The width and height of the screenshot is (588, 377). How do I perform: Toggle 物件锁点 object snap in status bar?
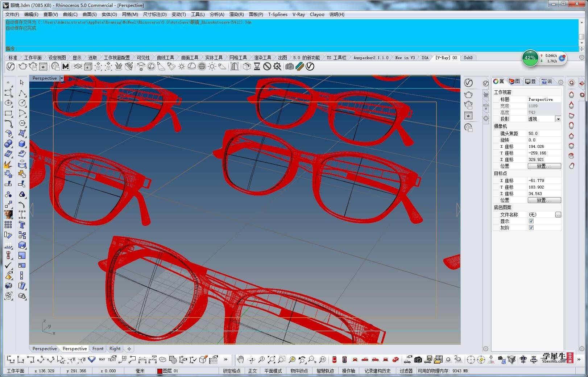(299, 371)
